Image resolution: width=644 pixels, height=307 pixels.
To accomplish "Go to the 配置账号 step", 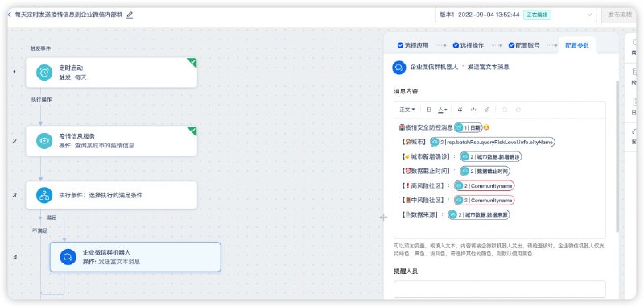I will click(525, 45).
